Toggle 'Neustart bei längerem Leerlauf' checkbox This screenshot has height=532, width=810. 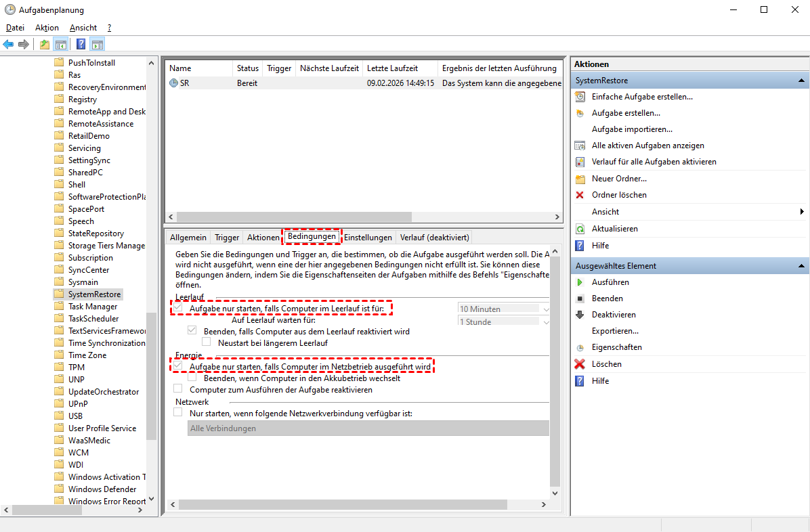(207, 342)
